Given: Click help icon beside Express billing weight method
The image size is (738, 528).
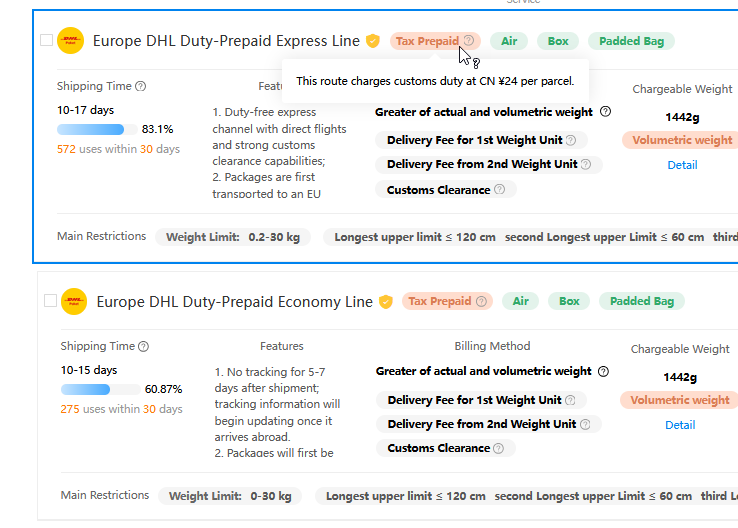Looking at the screenshot, I should coord(606,112).
